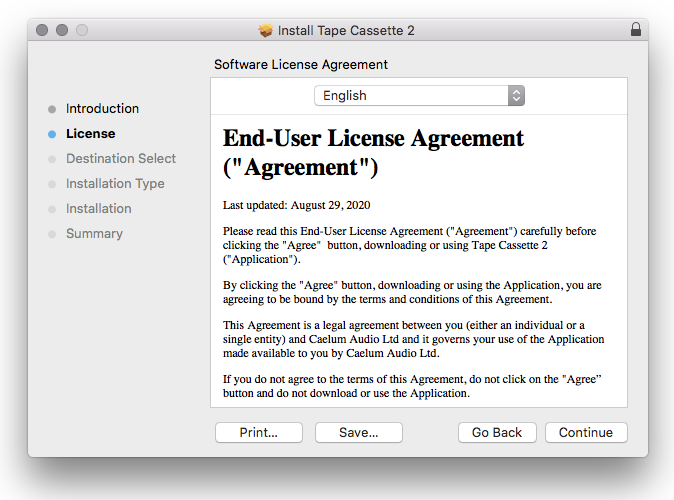This screenshot has width=674, height=500.
Task: Click the Introduction step bullet
Action: 52,109
